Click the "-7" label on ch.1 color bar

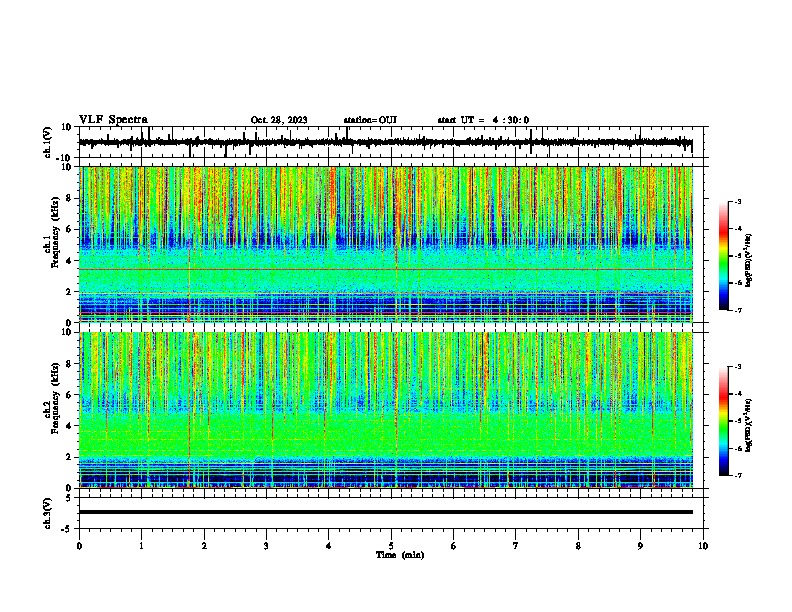[x=737, y=310]
